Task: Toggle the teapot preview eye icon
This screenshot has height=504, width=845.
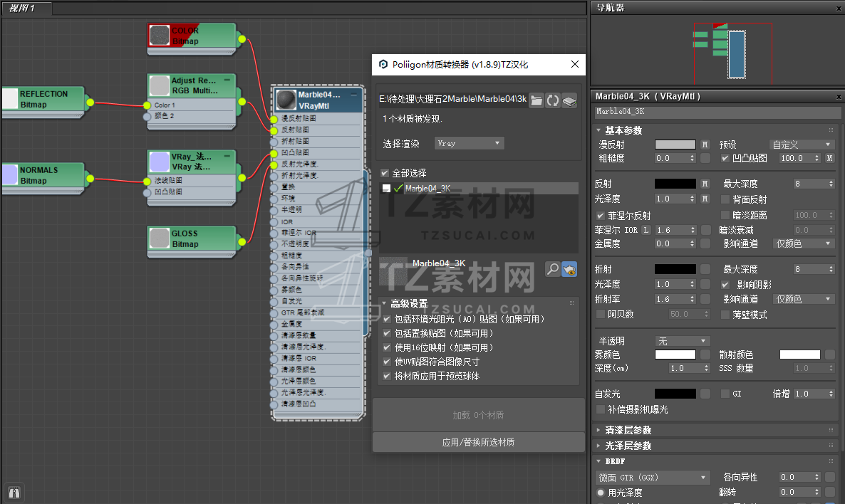Action: [x=569, y=268]
